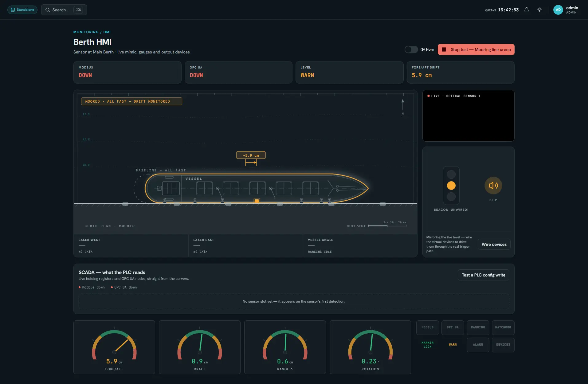588x384 pixels.
Task: Click the orange sensor marker on quay
Action: point(257,201)
